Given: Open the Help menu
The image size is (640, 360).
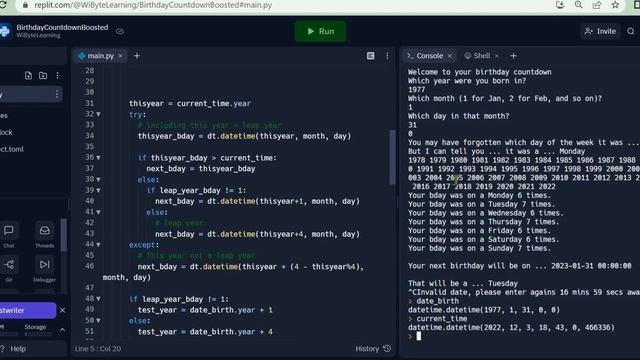Looking at the screenshot, I should tap(13, 349).
